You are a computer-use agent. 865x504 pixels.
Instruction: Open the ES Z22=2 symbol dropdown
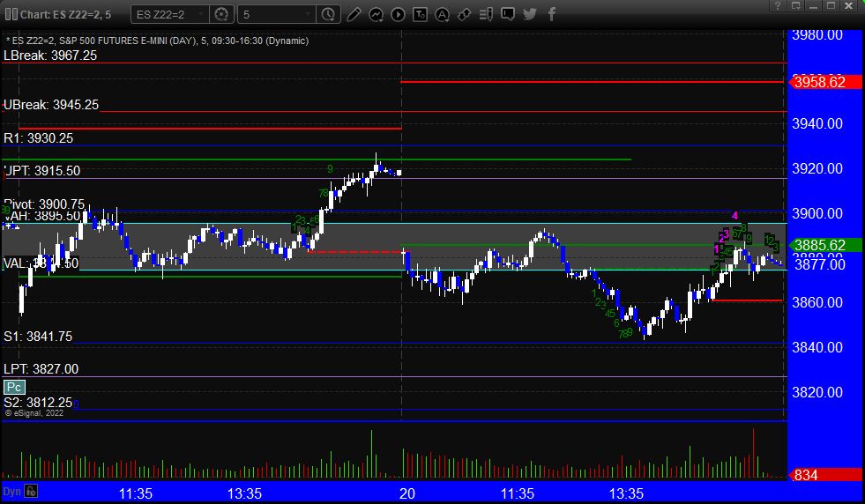170,14
